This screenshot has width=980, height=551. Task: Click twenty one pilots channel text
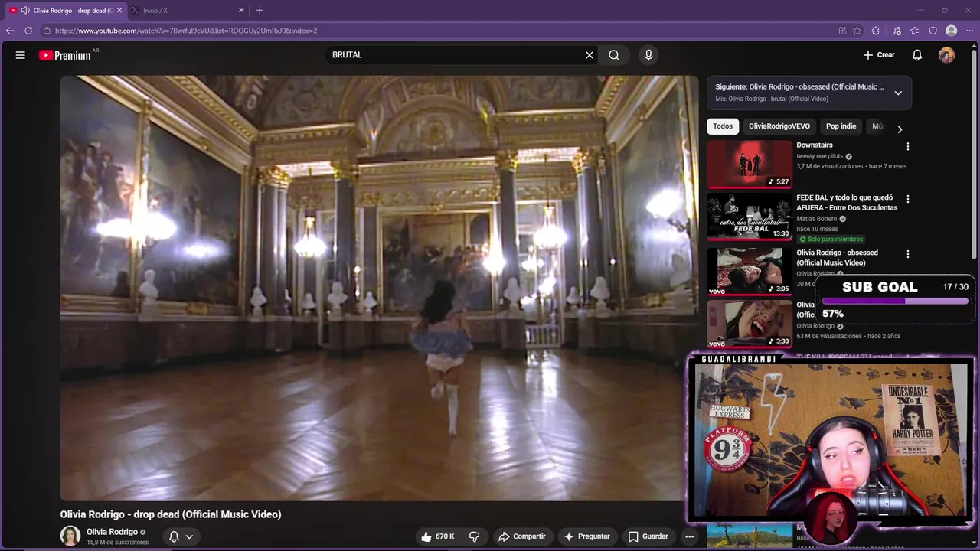pos(819,156)
